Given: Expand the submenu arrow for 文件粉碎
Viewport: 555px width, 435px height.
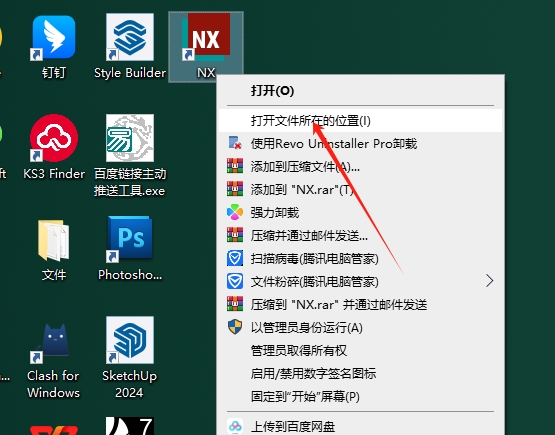Looking at the screenshot, I should (490, 281).
